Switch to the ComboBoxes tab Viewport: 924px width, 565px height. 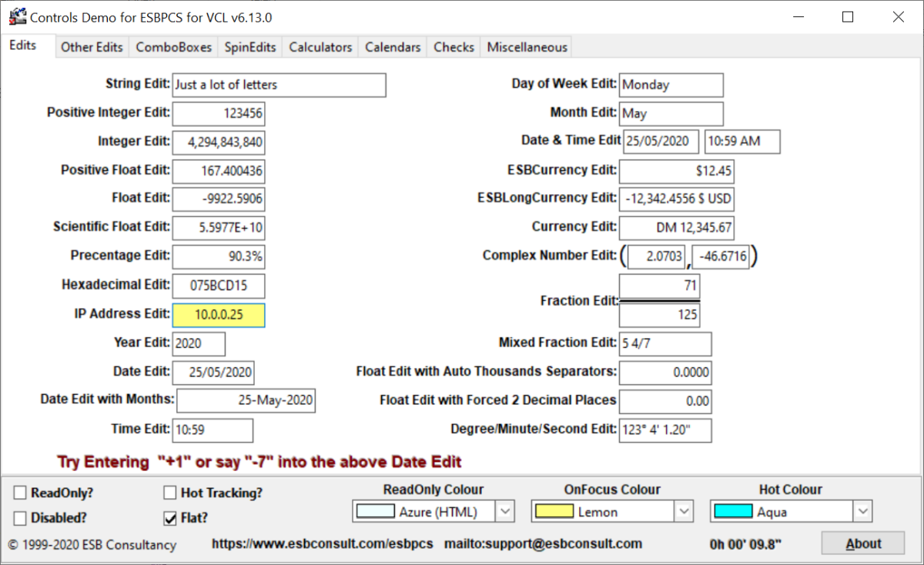click(173, 47)
